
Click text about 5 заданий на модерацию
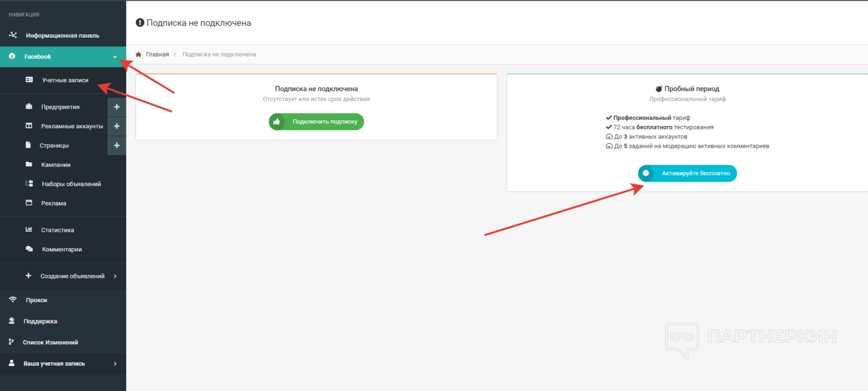tap(692, 146)
